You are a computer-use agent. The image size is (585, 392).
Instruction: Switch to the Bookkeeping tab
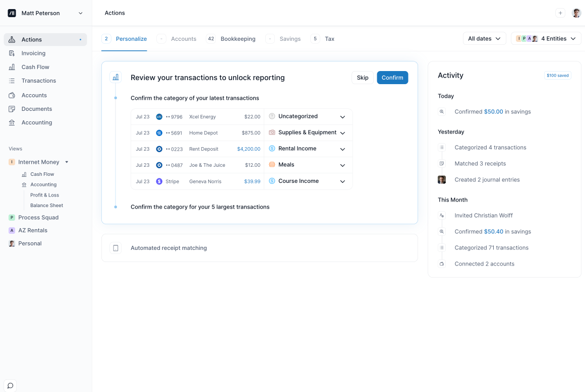coord(231,39)
